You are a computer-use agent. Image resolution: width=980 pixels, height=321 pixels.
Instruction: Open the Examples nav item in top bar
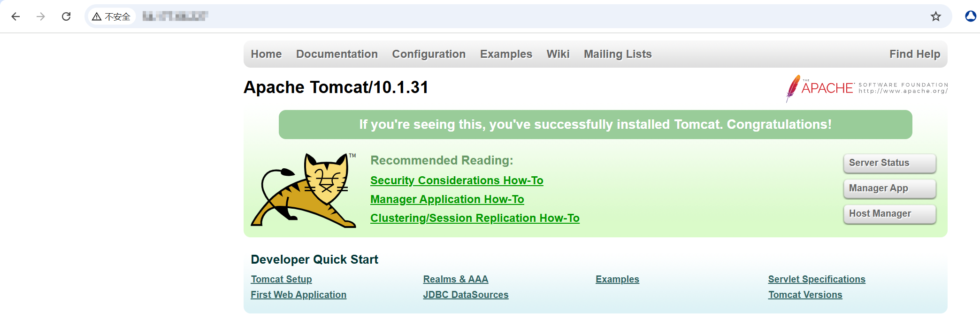point(506,54)
